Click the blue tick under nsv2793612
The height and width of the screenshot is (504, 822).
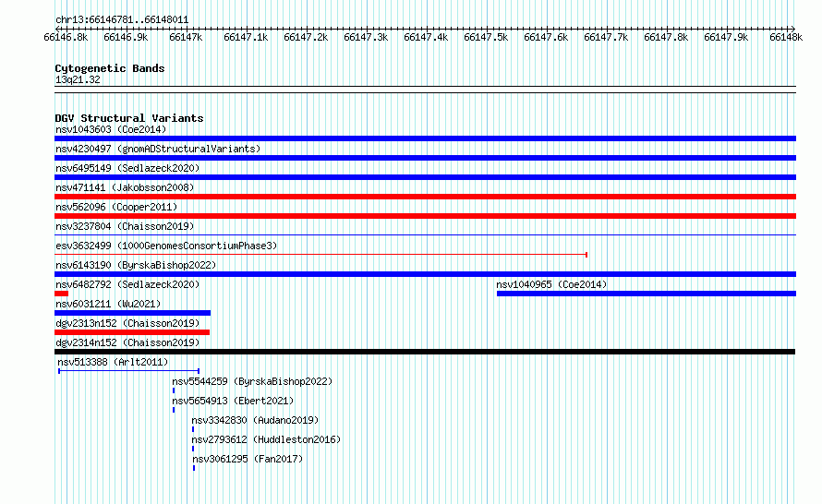(x=193, y=449)
